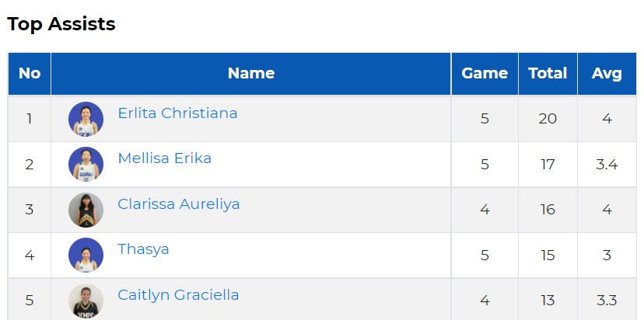Click Mellisa Erika's profile photo
644x320 pixels.
[86, 164]
